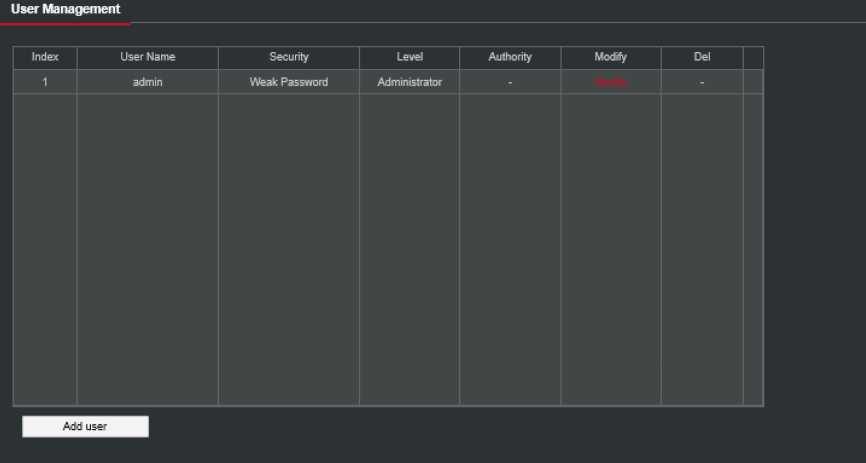Click the empty area under the Security column
Screen dimensions: 866x463
point(289,250)
